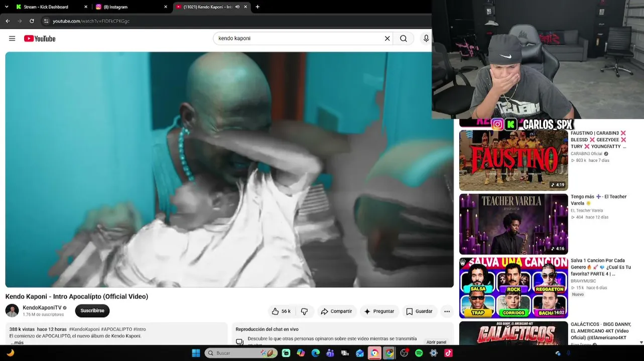Focus the browser address bar
Screen dimensions: 644x361
click(x=236, y=21)
